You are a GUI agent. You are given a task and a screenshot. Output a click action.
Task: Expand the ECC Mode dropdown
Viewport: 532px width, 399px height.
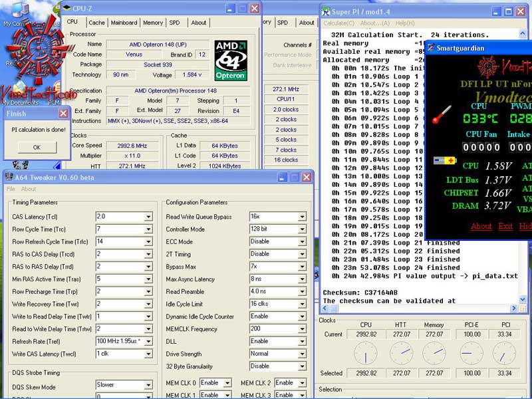[302, 242]
